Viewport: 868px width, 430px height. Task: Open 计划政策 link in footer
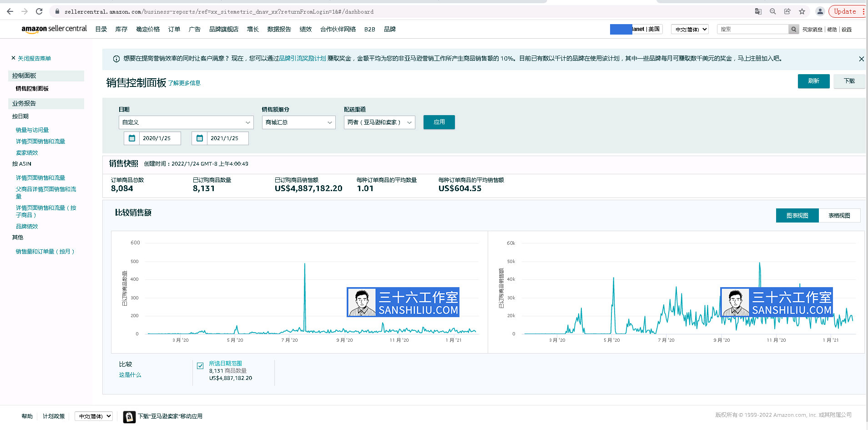[54, 416]
